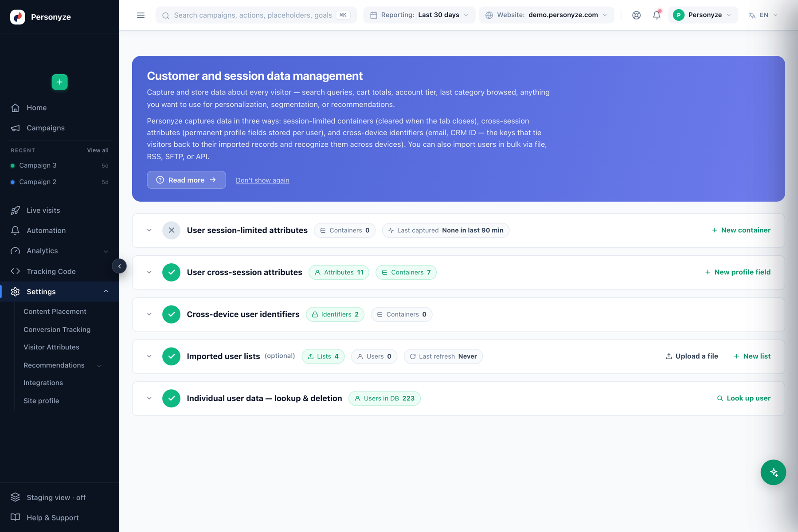Click New profile field button

coord(738,272)
